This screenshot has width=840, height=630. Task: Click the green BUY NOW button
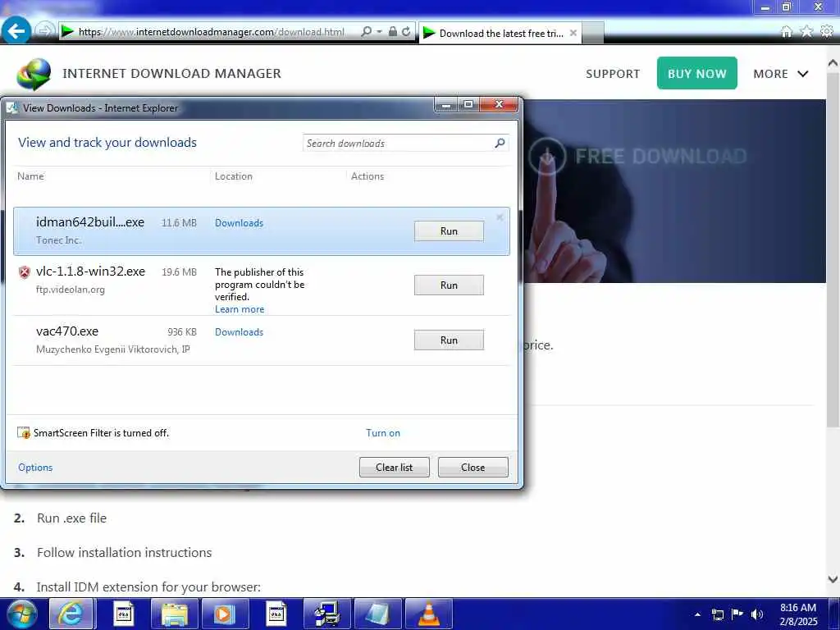point(697,73)
